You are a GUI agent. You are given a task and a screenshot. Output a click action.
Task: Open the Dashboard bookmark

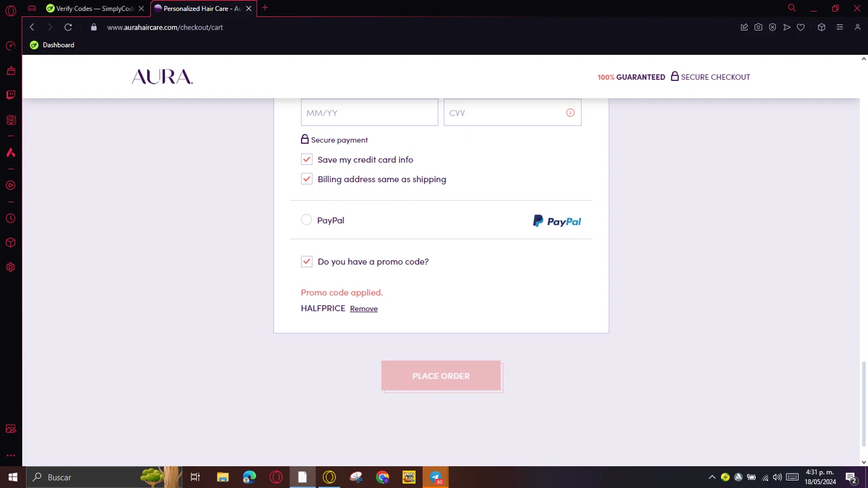pos(52,45)
